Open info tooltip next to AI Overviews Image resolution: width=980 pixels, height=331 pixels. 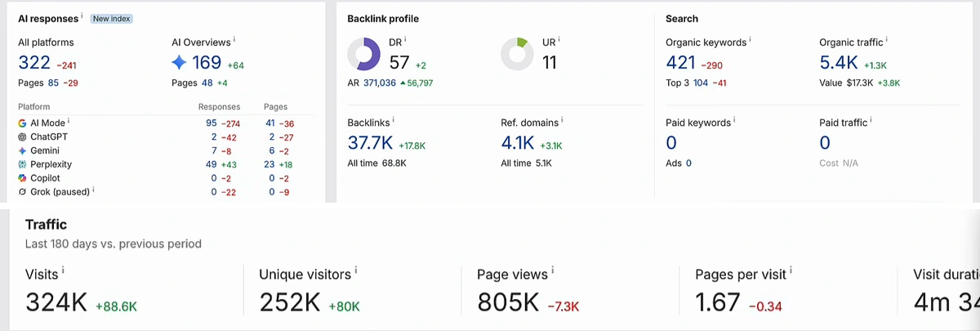pyautogui.click(x=234, y=39)
